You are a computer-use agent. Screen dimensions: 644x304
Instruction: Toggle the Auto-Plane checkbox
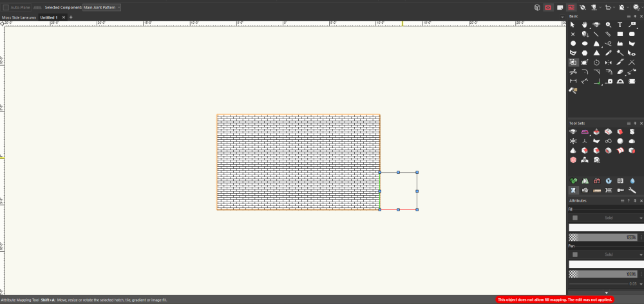tap(6, 7)
